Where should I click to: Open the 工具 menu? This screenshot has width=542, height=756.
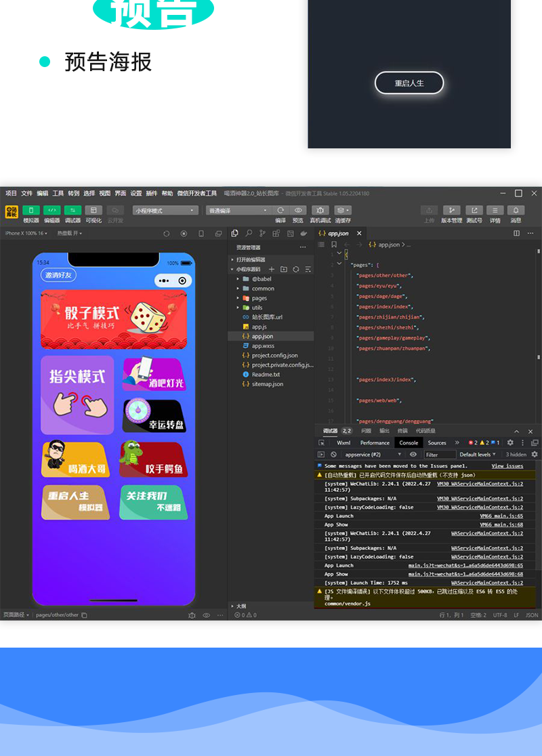(x=58, y=193)
